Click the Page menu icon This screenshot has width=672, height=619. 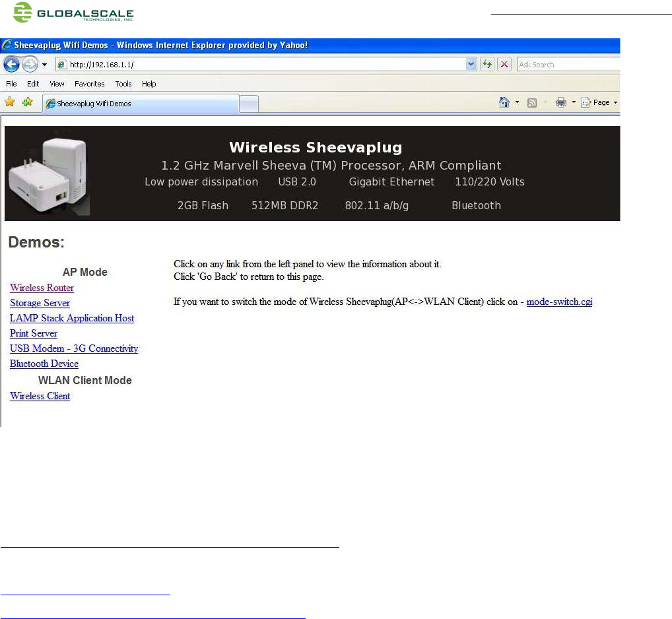(x=586, y=102)
